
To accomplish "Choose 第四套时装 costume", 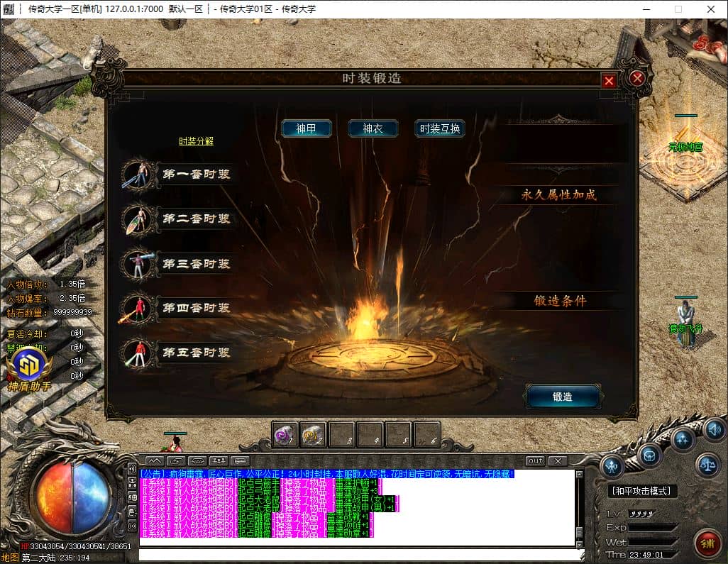I will coord(197,308).
